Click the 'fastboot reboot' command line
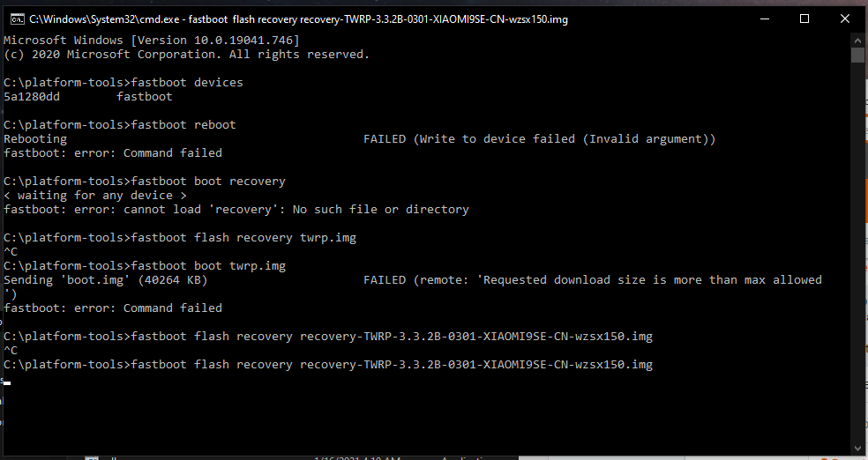The width and height of the screenshot is (868, 460). point(120,125)
